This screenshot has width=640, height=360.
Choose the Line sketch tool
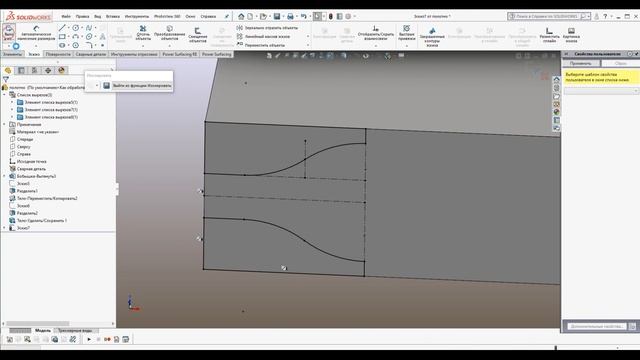pyautogui.click(x=62, y=28)
